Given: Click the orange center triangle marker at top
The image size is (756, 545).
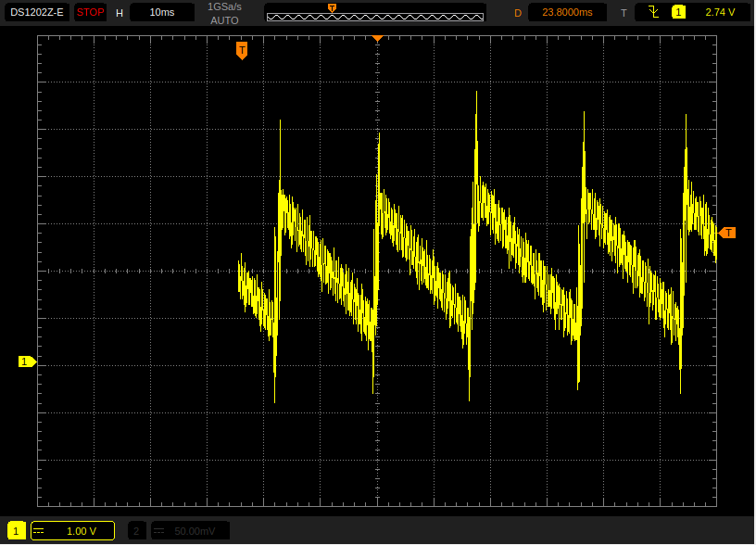Looking at the screenshot, I should tap(377, 38).
